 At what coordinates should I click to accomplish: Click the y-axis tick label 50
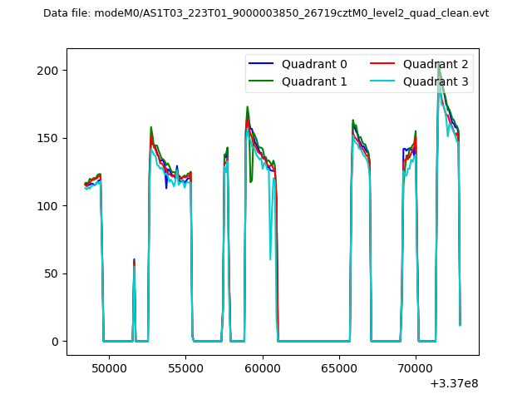click(53, 273)
